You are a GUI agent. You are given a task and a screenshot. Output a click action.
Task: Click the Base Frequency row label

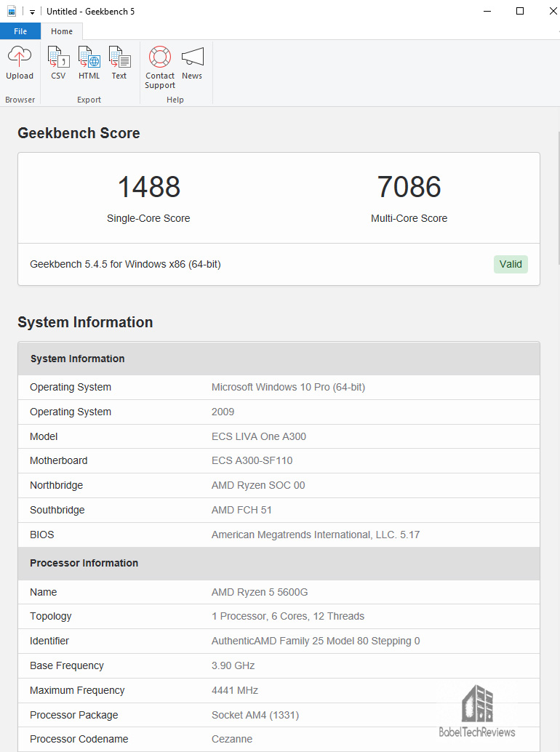tap(67, 665)
